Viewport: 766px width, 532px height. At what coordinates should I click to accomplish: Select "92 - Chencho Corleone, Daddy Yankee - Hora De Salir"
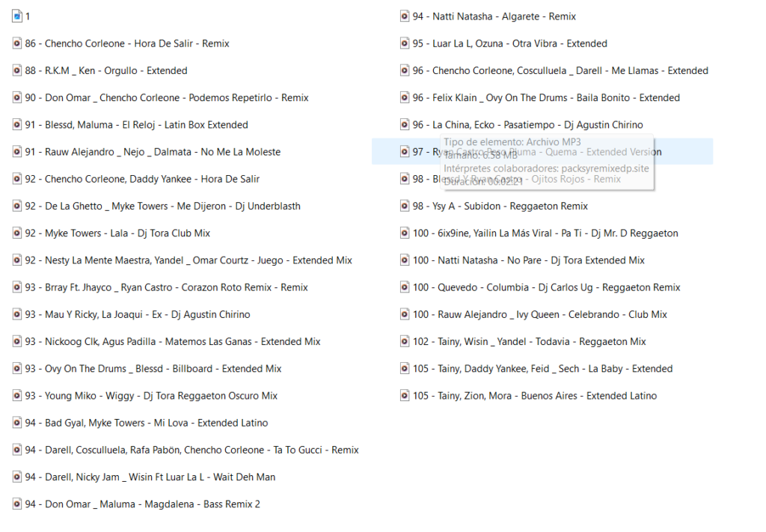click(142, 179)
